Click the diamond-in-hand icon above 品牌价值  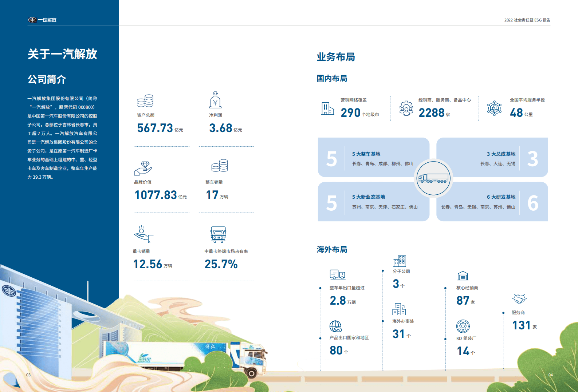tap(143, 168)
